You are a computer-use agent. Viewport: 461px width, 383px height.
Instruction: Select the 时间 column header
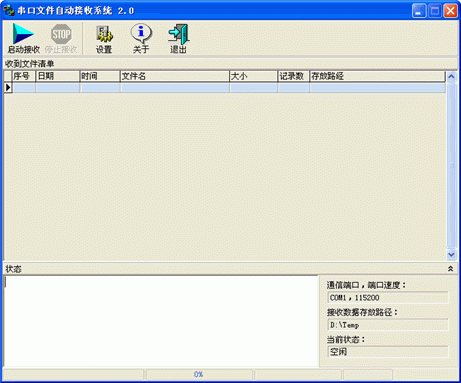point(100,76)
